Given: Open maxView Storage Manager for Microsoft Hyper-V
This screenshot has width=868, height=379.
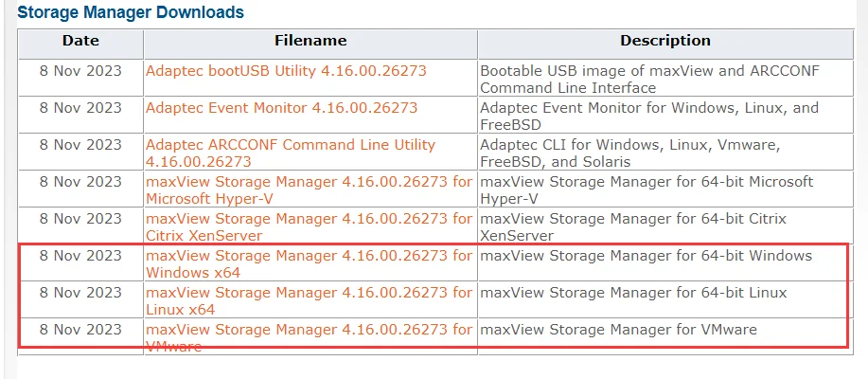Looking at the screenshot, I should pos(309,189).
